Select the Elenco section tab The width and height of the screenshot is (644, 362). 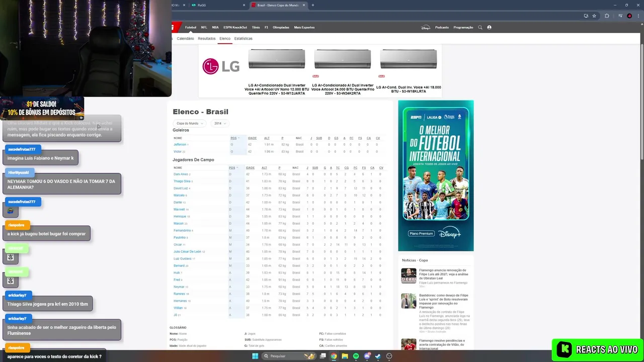pyautogui.click(x=225, y=38)
